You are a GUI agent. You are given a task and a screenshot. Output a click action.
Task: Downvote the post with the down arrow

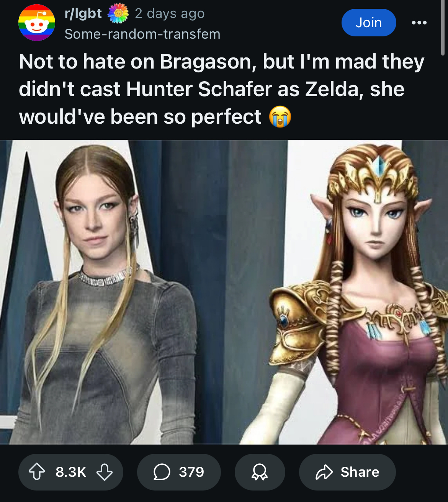click(104, 472)
